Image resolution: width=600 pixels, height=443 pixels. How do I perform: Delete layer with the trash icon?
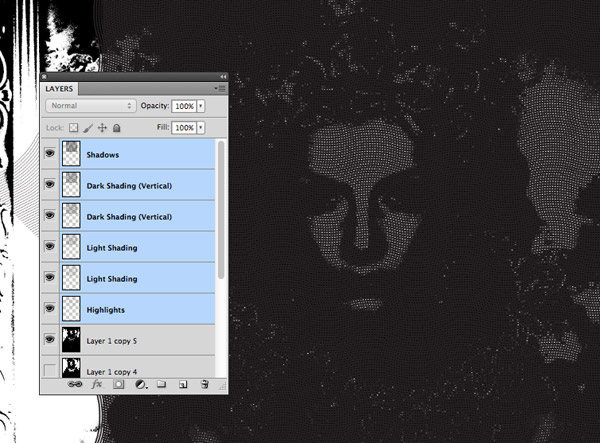pyautogui.click(x=204, y=384)
